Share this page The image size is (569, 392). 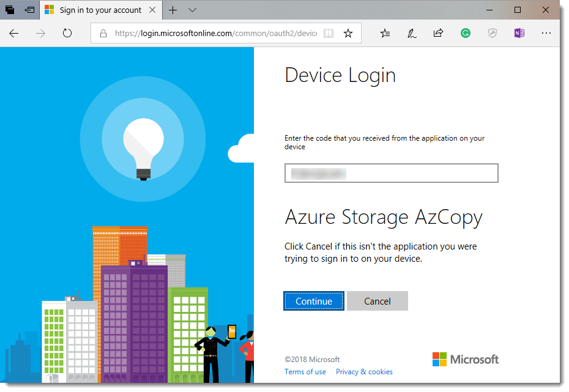pos(438,34)
